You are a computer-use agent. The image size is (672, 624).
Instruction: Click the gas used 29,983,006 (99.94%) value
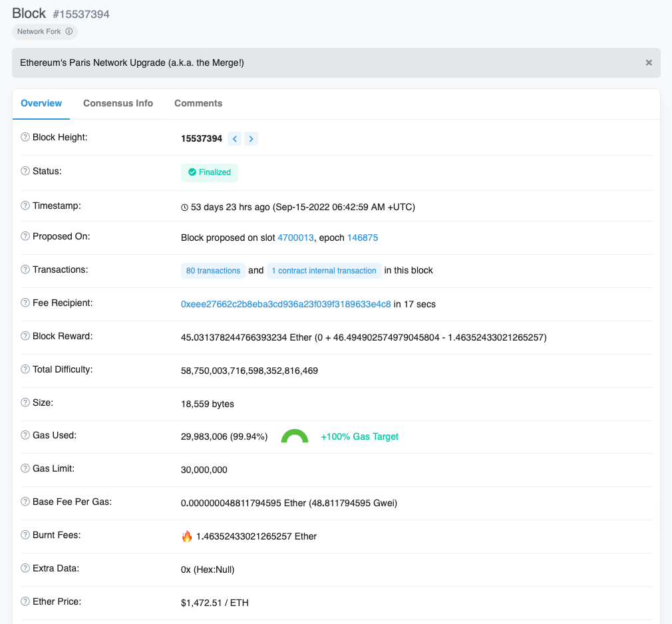click(x=224, y=436)
